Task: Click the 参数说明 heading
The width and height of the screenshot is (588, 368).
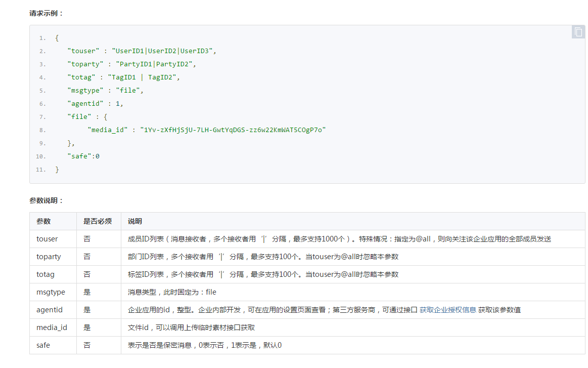Action: (47, 200)
